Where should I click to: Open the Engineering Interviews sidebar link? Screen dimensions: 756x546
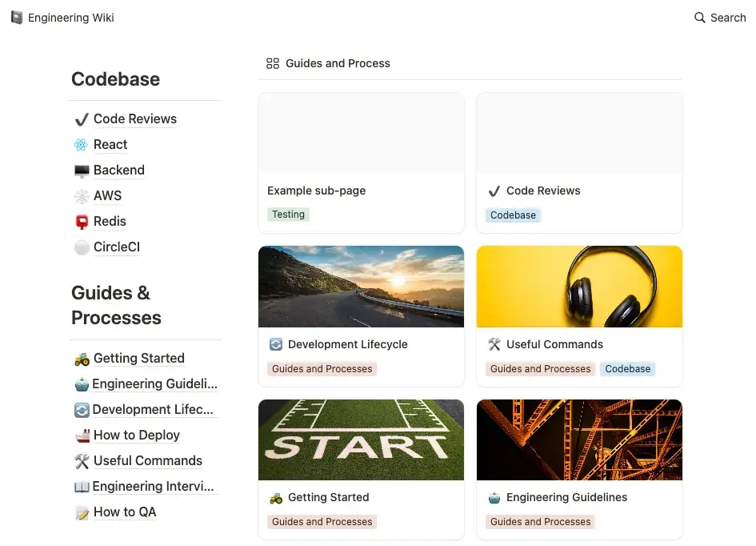pos(153,487)
